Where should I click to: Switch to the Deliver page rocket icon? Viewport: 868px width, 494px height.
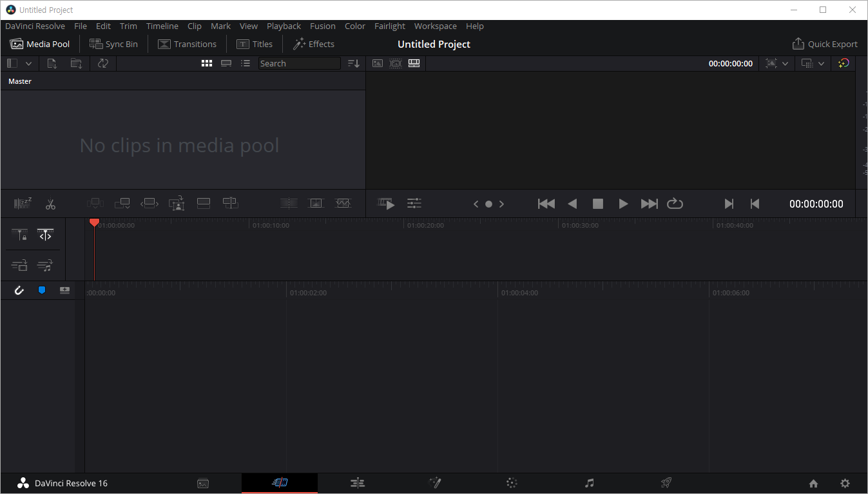pos(666,483)
